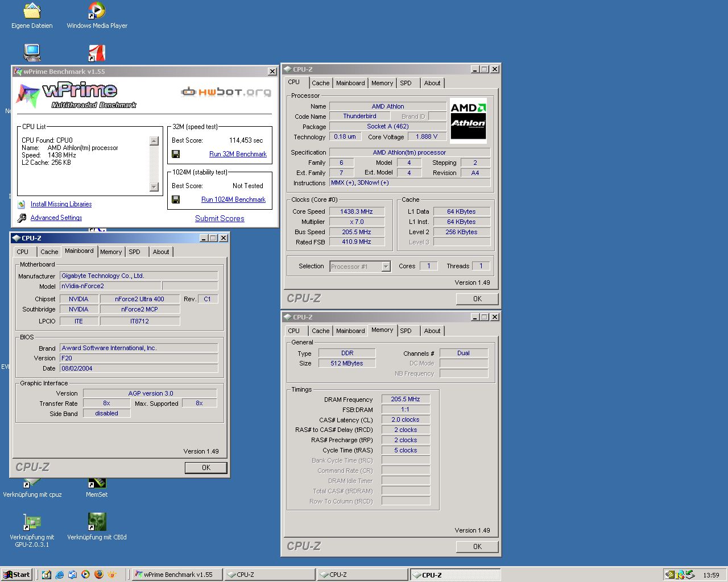Open the CBId desktop shortcut icon

pos(97,522)
